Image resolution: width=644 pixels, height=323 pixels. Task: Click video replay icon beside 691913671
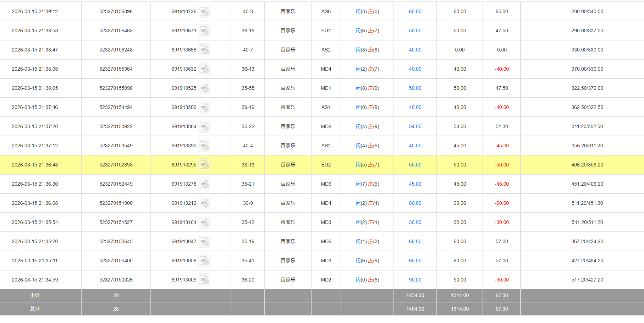[x=204, y=31]
